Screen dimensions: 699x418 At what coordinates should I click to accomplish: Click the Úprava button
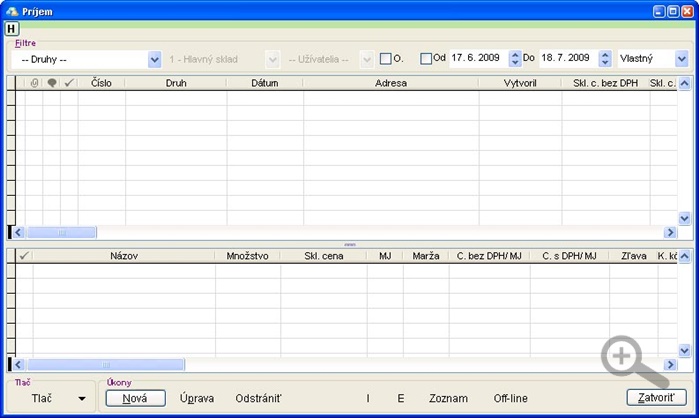[197, 398]
